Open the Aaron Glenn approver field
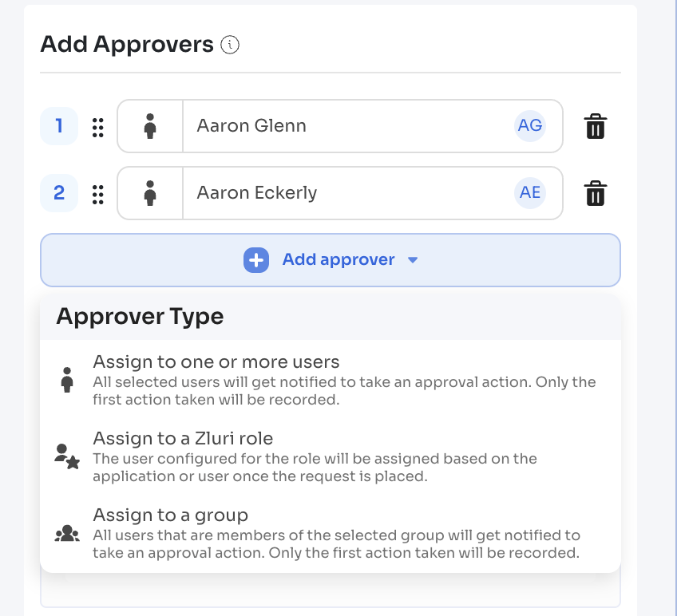 click(x=340, y=126)
